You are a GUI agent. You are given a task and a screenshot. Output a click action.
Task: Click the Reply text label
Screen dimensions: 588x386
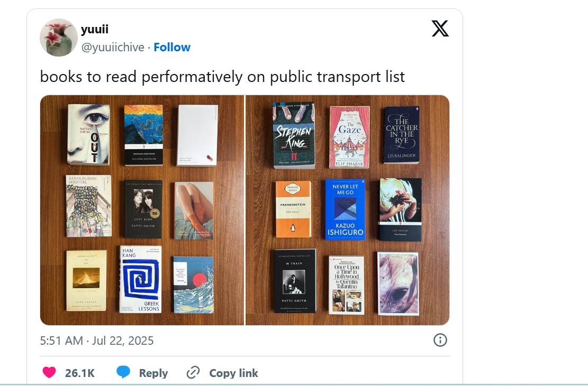[153, 373]
